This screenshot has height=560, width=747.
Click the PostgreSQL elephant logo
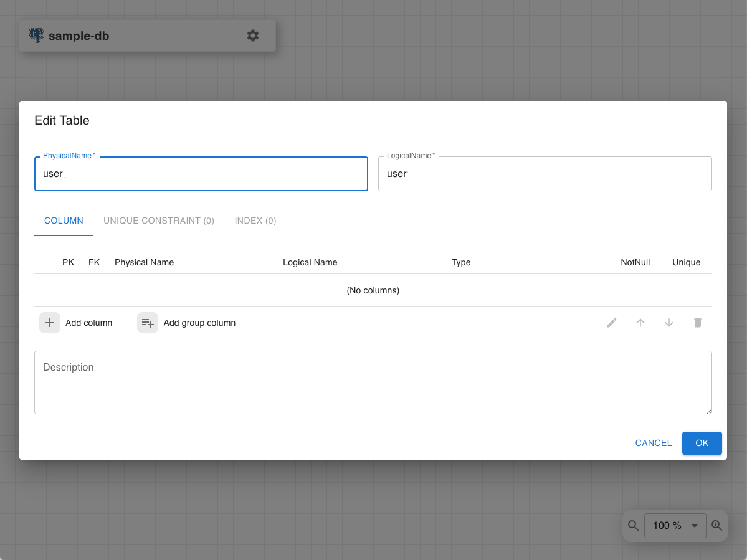tap(36, 36)
